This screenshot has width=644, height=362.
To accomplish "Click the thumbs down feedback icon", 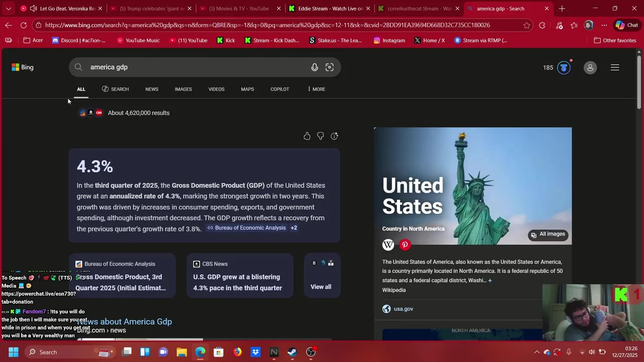I will 320,136.
